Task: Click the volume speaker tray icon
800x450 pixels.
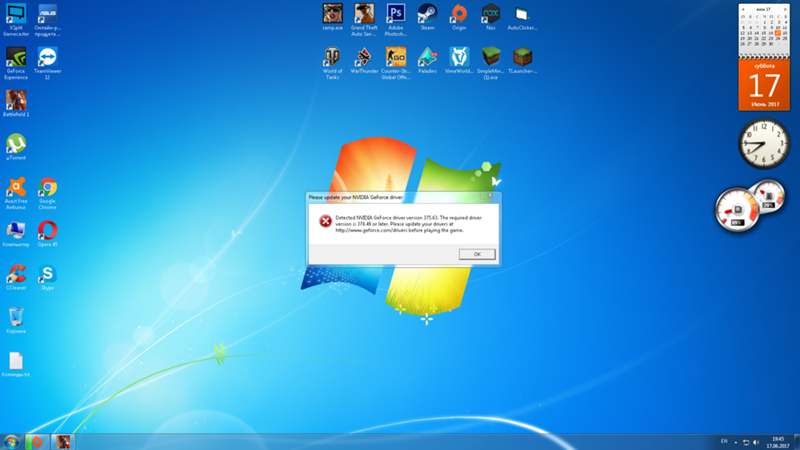Action: click(x=756, y=442)
